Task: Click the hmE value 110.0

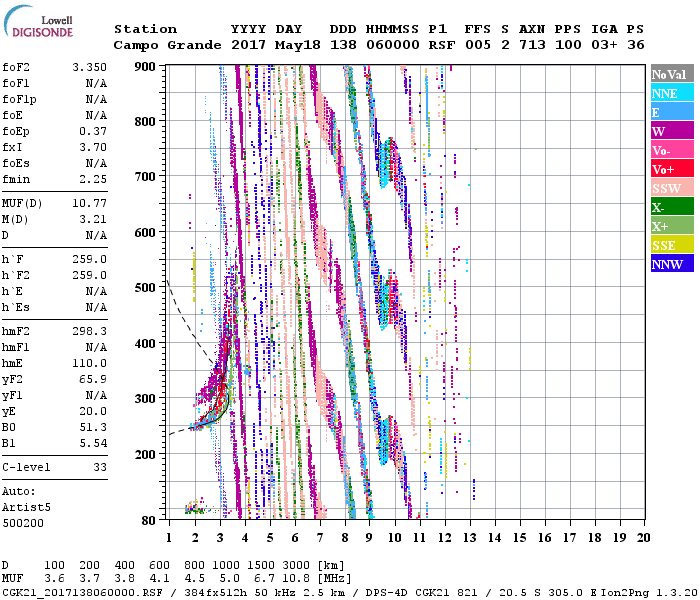Action: (89, 363)
